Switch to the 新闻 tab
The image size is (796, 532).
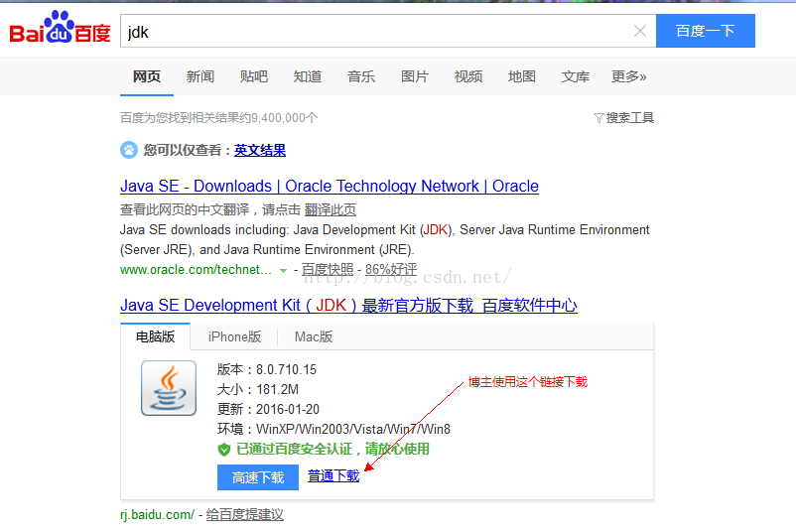[200, 76]
